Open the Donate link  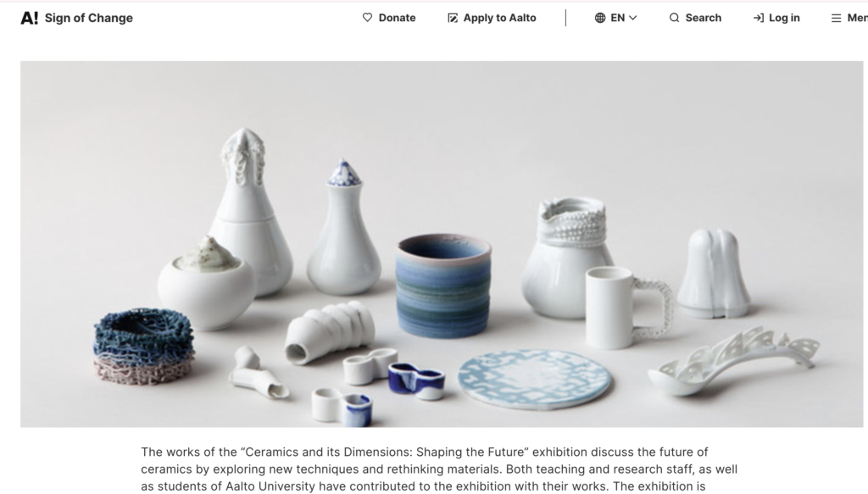pos(389,18)
